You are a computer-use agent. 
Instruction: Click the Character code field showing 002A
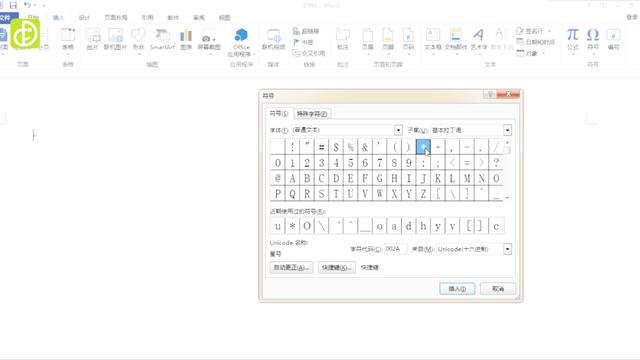396,249
